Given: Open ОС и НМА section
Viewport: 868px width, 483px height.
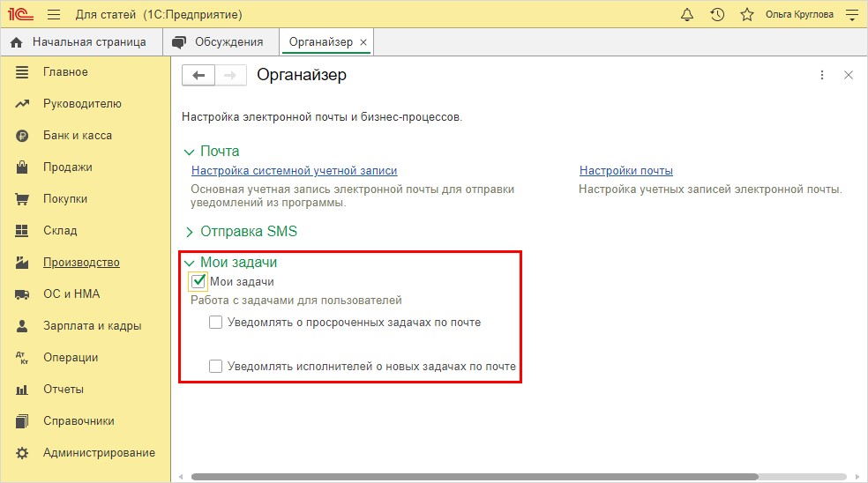Looking at the screenshot, I should tap(71, 294).
